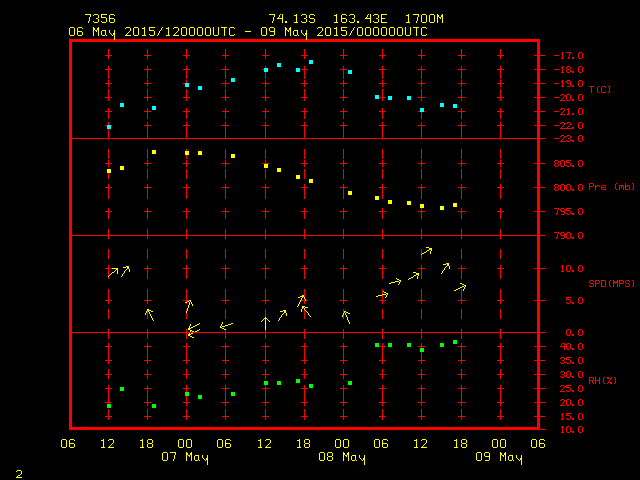640x480 pixels.
Task: Click the station ID 7356 label
Action: (x=99, y=19)
